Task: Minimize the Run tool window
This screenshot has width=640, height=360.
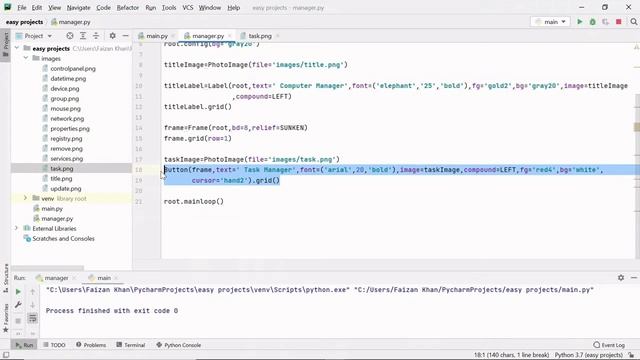Action: 633,278
